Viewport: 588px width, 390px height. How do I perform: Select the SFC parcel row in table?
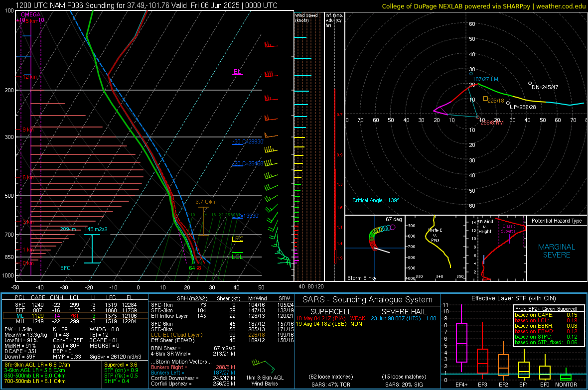[75, 305]
